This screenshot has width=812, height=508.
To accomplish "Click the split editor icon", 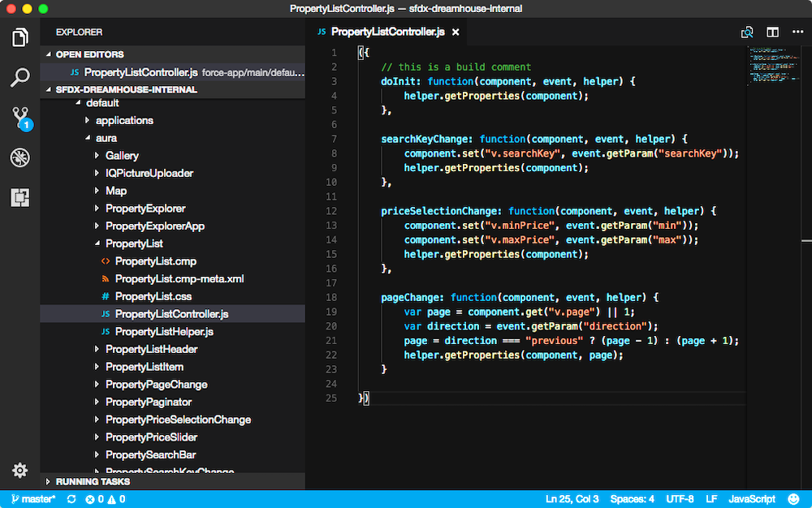I will tap(772, 32).
